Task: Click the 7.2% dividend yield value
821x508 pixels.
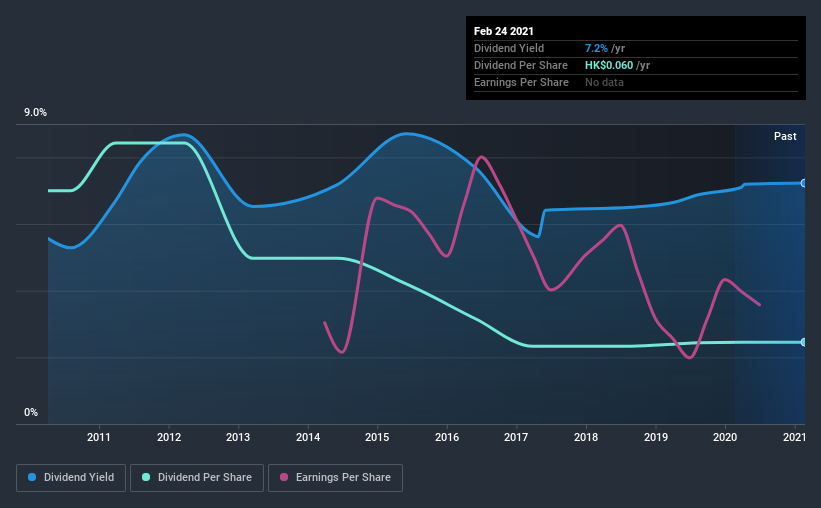Action: pyautogui.click(x=596, y=48)
